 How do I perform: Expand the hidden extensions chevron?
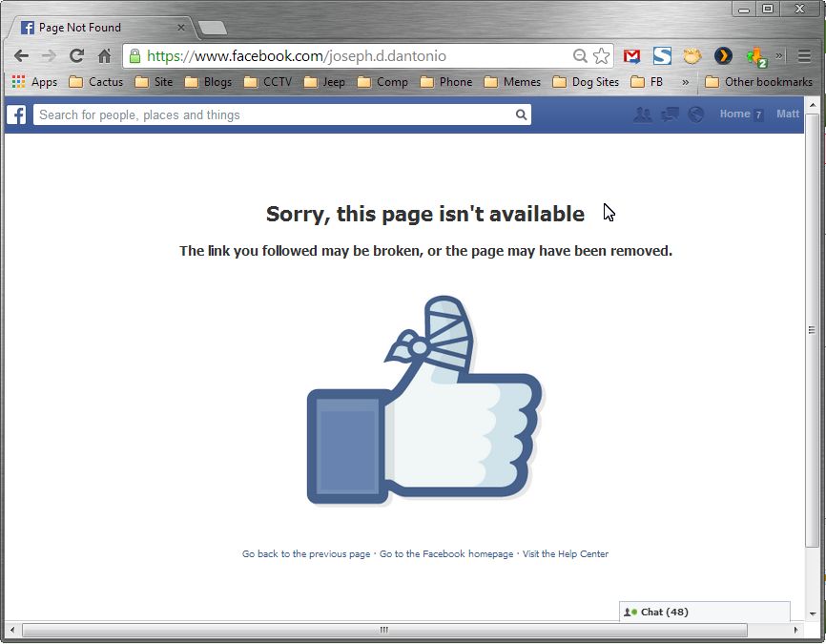[x=779, y=56]
